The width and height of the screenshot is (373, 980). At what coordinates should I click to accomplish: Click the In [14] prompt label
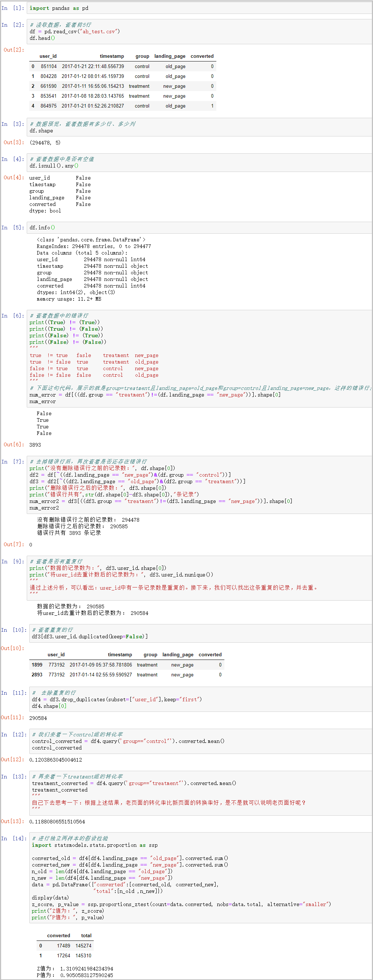(14, 838)
